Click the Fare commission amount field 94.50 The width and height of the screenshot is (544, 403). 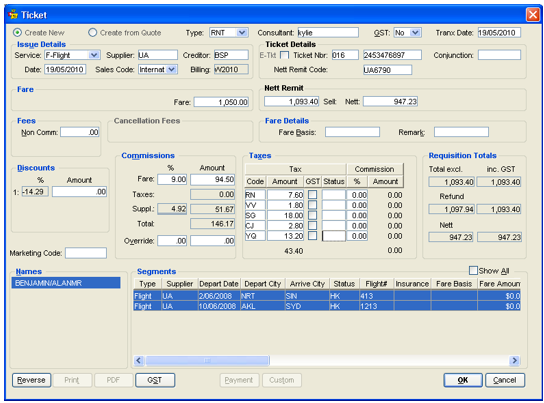point(212,179)
